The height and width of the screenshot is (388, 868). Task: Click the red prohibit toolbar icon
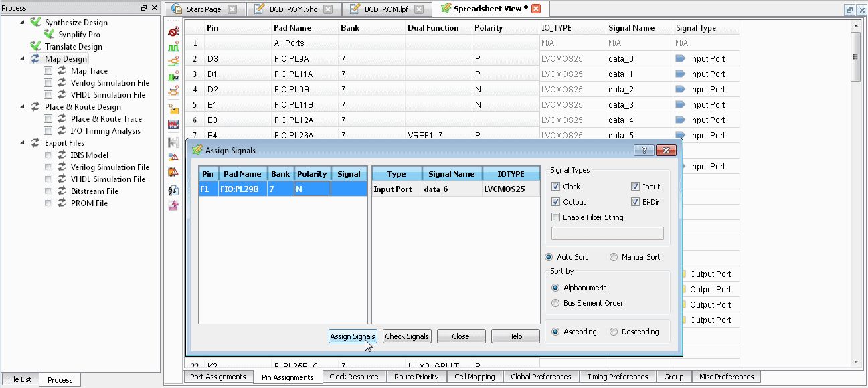[x=173, y=31]
